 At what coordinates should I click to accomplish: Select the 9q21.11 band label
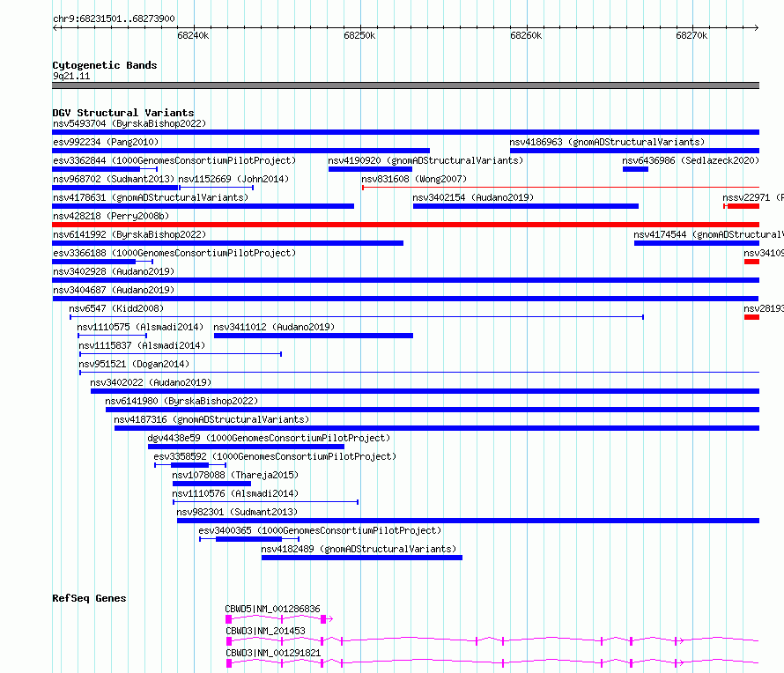71,76
